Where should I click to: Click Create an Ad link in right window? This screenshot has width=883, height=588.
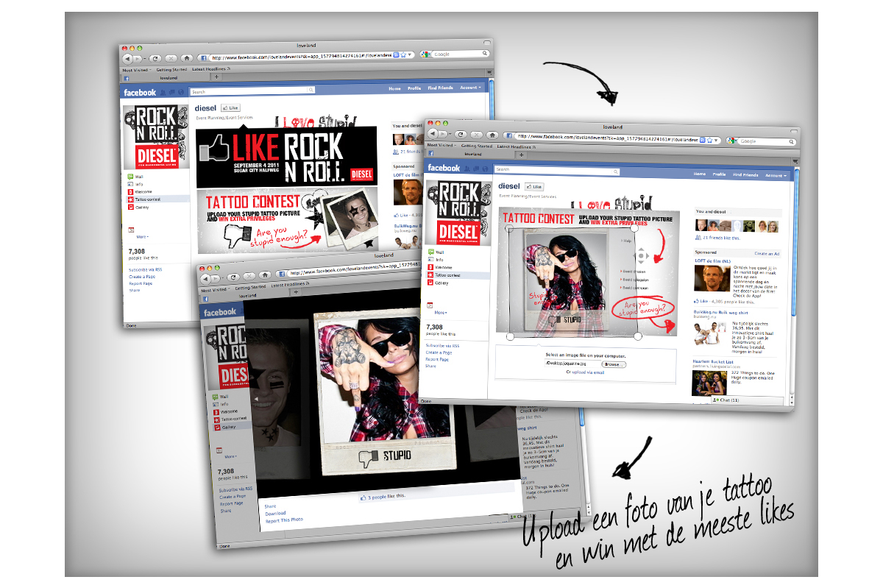(x=767, y=253)
